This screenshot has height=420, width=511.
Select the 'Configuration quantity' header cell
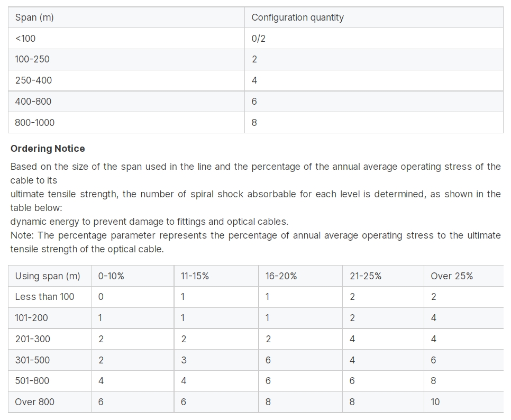374,17
